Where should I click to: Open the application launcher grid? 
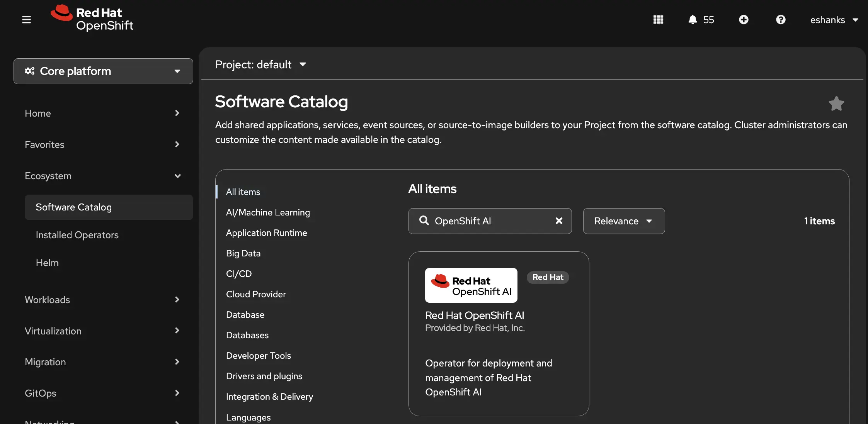click(658, 20)
